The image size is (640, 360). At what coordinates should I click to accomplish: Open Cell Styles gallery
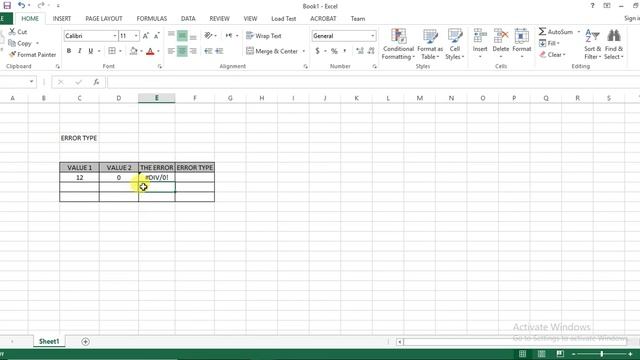455,44
